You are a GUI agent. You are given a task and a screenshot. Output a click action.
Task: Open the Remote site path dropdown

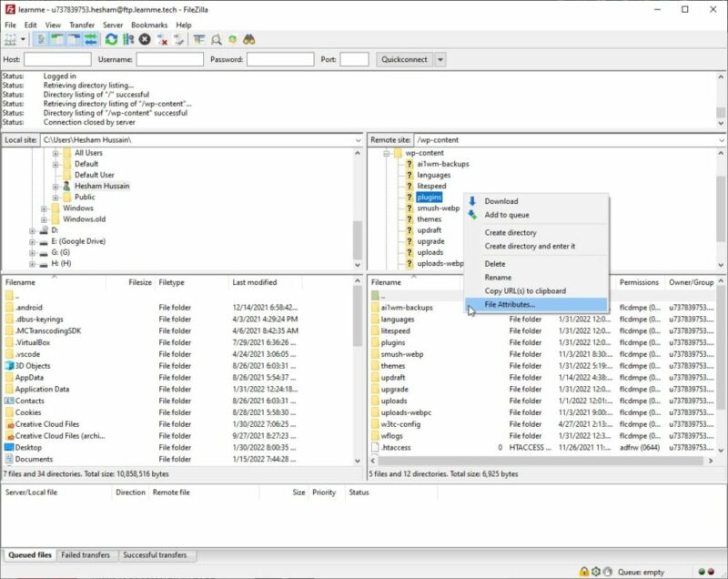coord(722,140)
